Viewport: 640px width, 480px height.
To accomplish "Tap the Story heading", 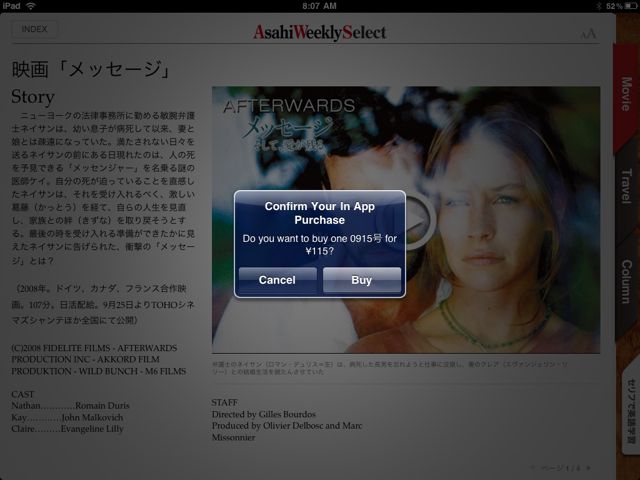I will point(33,97).
